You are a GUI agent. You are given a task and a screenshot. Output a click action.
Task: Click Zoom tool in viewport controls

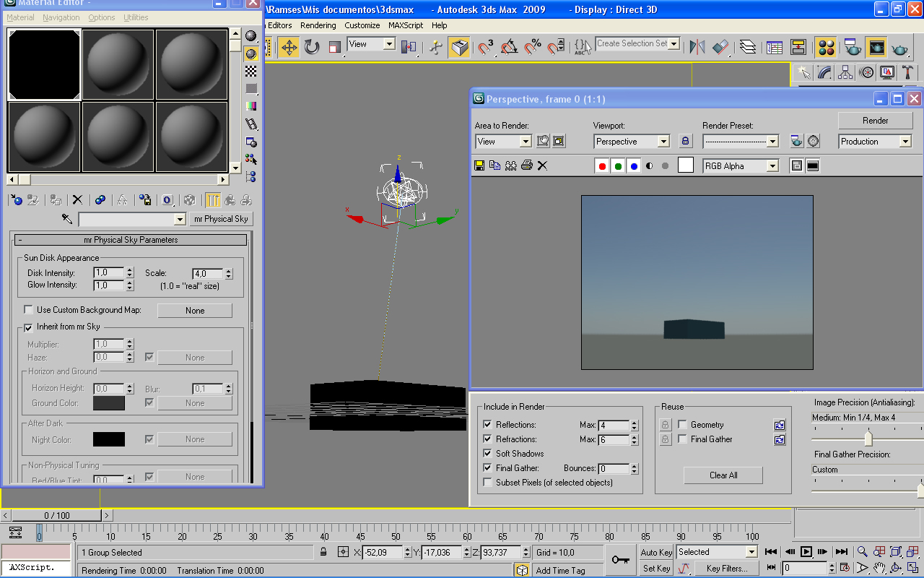coord(862,552)
